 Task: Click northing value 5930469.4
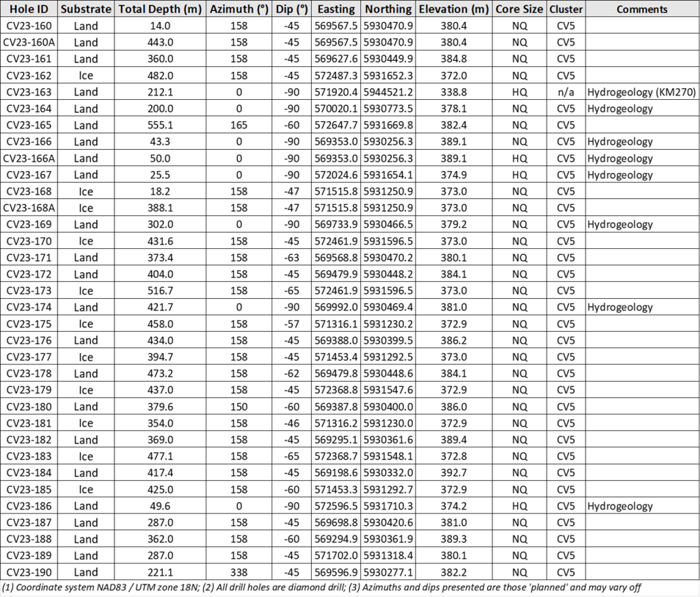click(388, 307)
